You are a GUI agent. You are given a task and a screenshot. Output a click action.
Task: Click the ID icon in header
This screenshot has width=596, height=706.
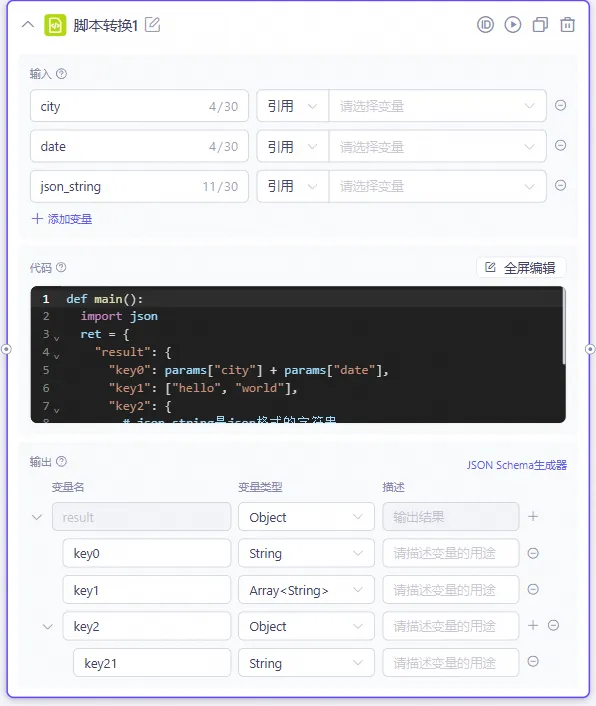click(x=485, y=25)
